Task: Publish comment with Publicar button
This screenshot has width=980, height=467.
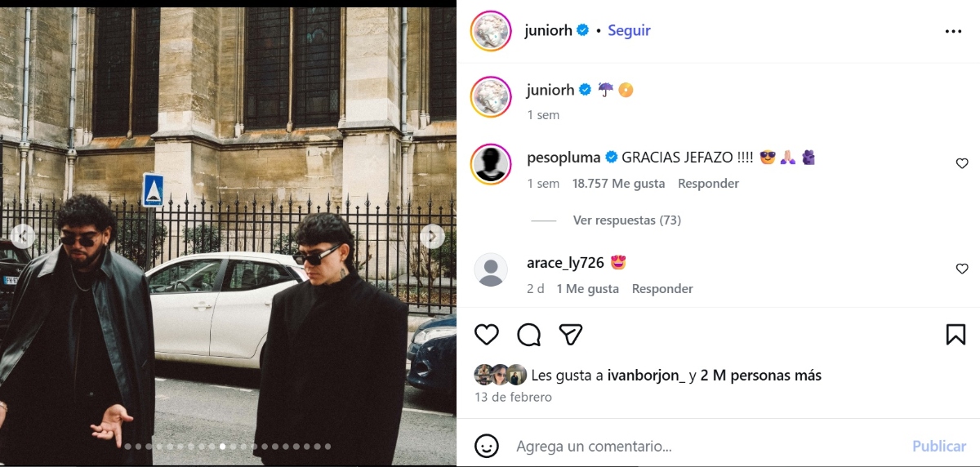Action: (939, 446)
